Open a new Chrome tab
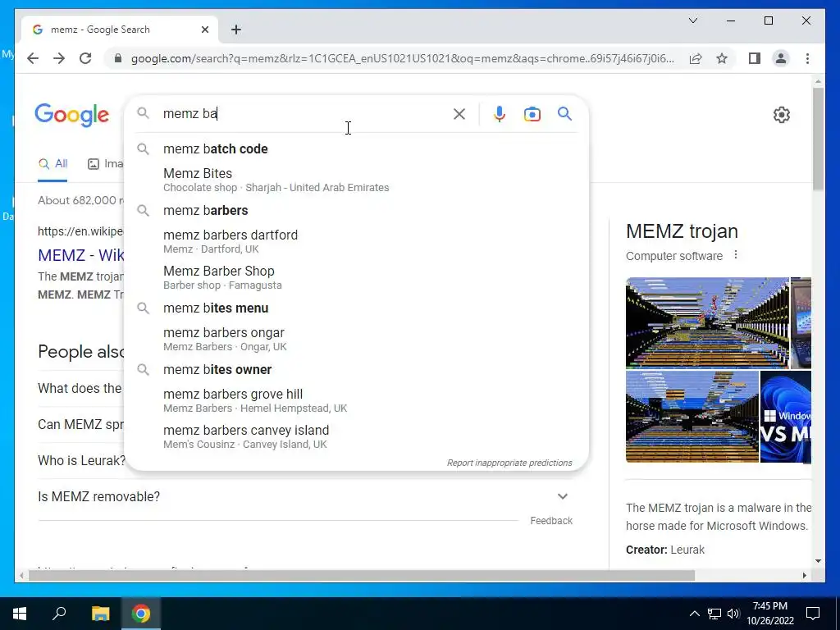 click(236, 30)
